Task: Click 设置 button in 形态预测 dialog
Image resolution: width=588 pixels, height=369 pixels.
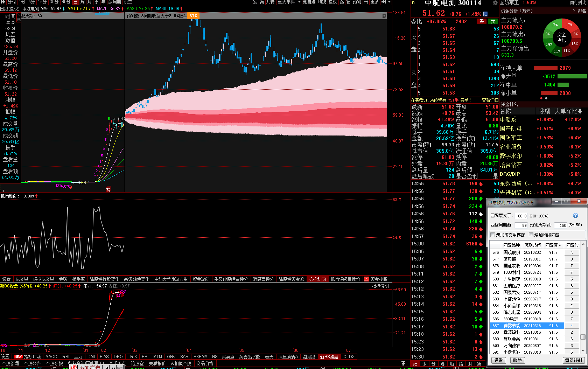Action: (499, 360)
